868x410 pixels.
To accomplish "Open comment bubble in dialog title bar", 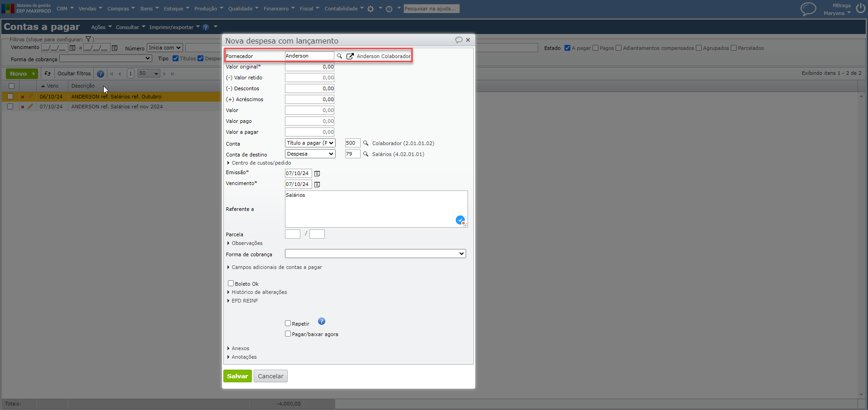I will point(458,40).
